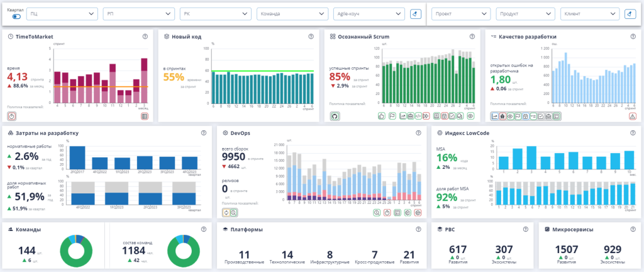644x272 pixels.
Task: Expand the Agile-коуч dropdown
Action: coord(369,14)
